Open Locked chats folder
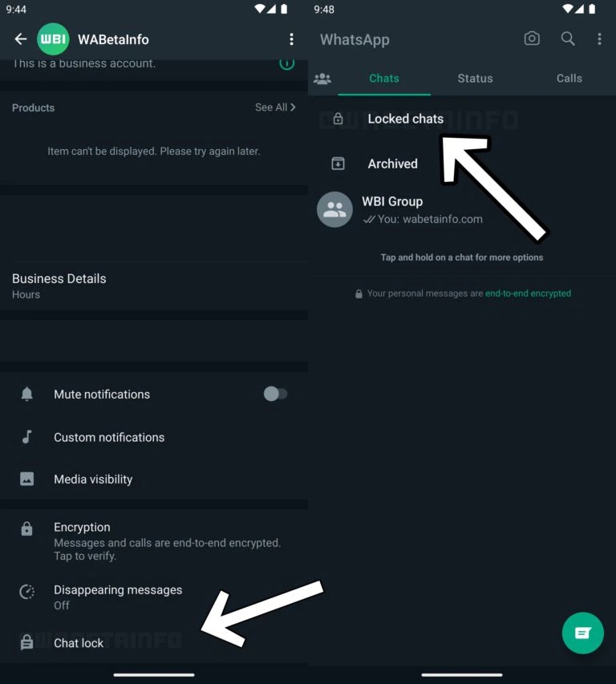 405,119
